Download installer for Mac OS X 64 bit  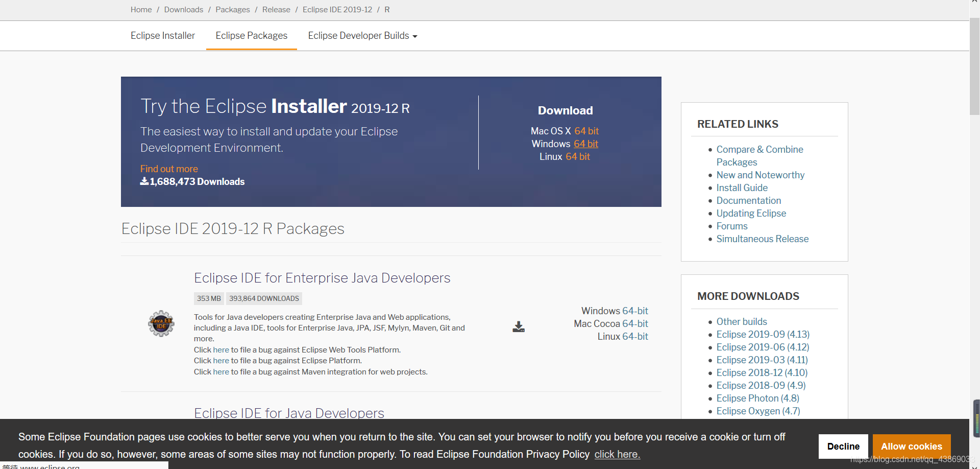pos(586,131)
